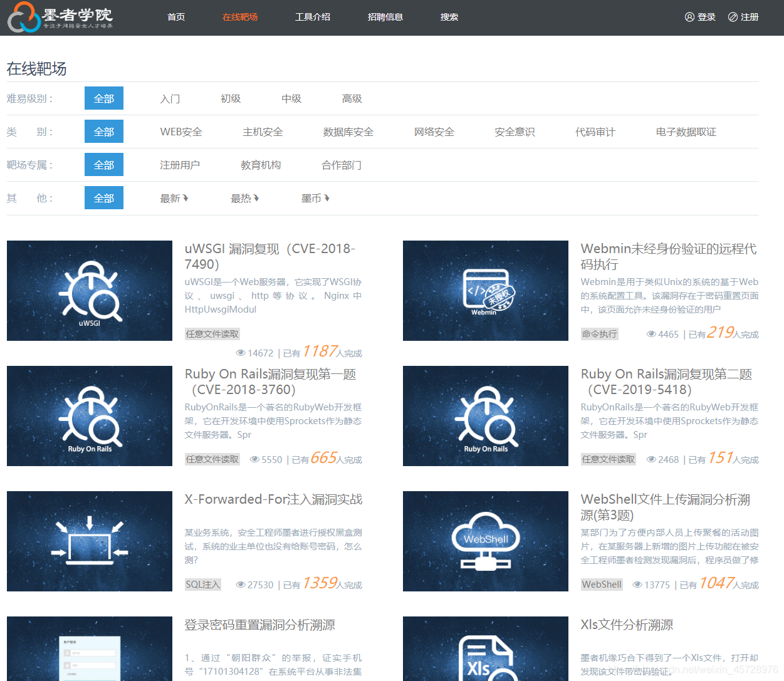784x681 pixels.
Task: Open the 工具介绍 navigation item
Action: coord(313,17)
